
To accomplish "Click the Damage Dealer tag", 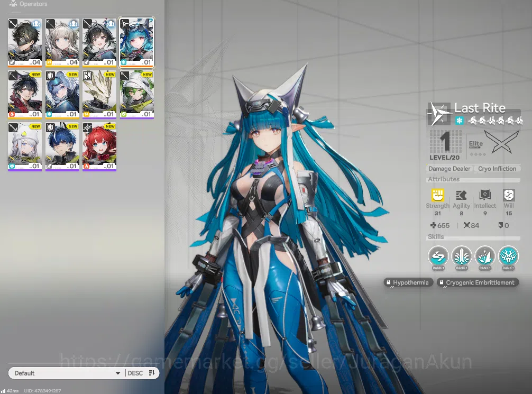I will coord(449,169).
